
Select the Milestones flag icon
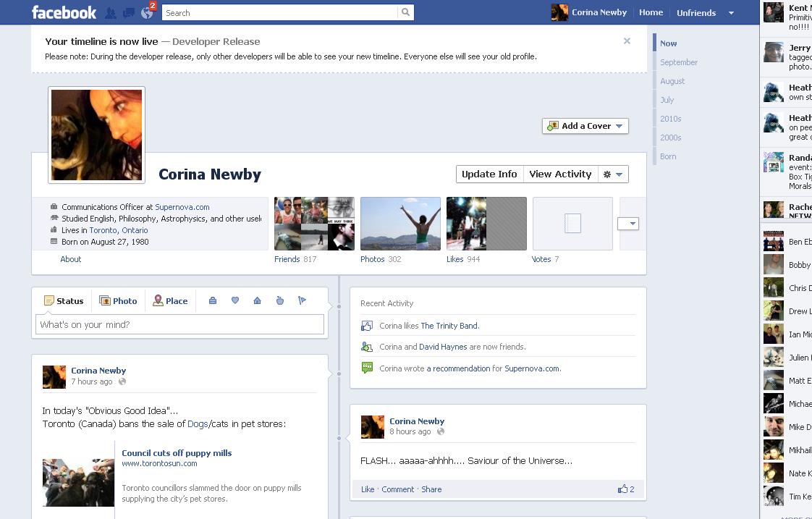(x=303, y=300)
